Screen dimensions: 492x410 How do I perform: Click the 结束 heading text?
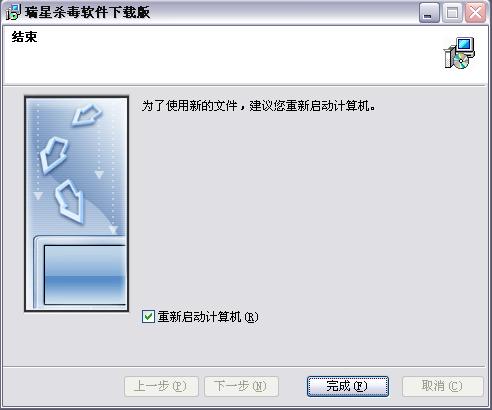click(x=24, y=37)
